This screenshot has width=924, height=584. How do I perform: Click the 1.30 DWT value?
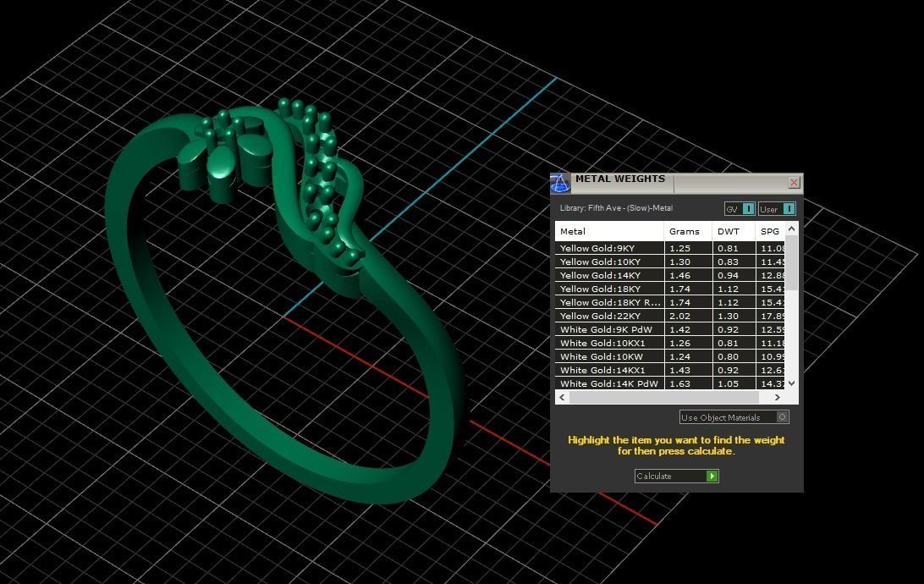[x=728, y=316]
